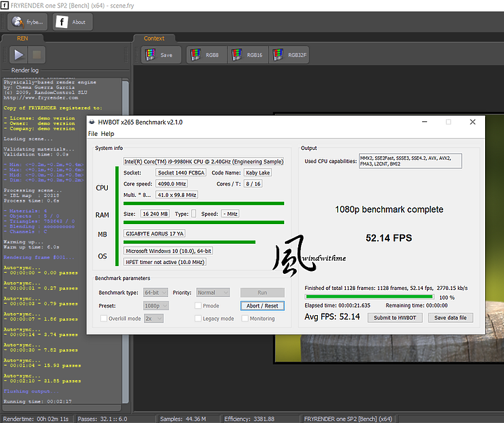This screenshot has height=423, width=504.
Task: Click the Run button
Action: click(x=262, y=293)
